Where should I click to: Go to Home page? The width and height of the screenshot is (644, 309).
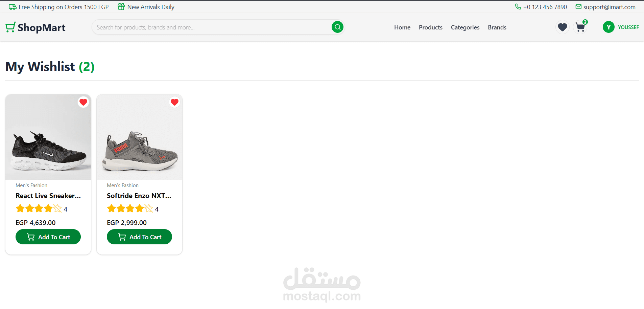(x=402, y=27)
